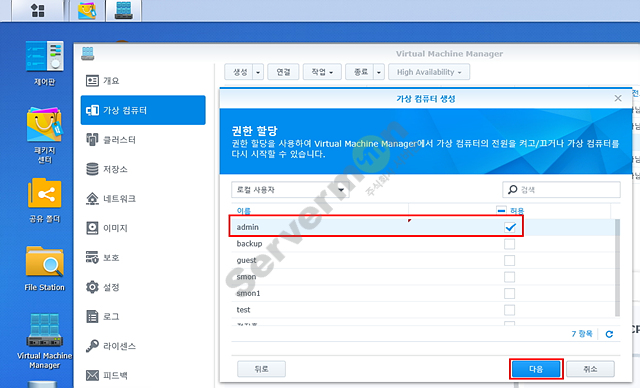Click the 로그 log sidebar icon
Viewport: 640px width, 388px height.
92,316
